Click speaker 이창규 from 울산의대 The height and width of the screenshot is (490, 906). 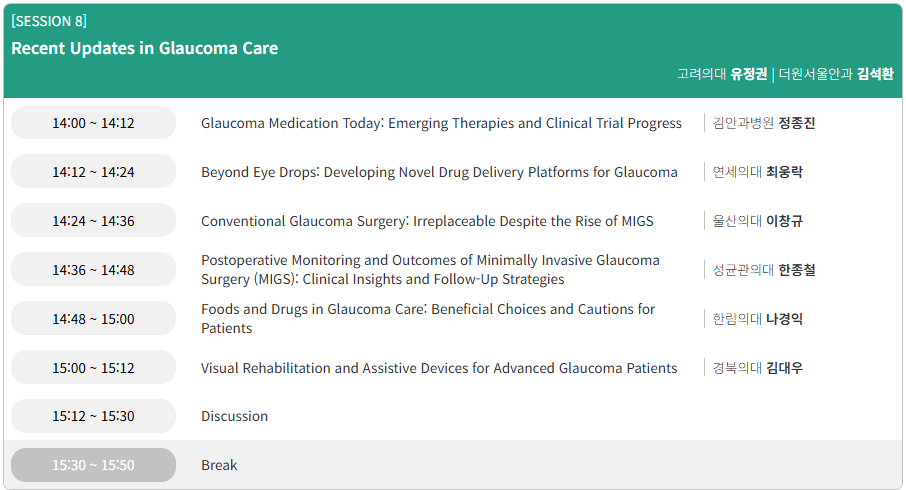(784, 221)
